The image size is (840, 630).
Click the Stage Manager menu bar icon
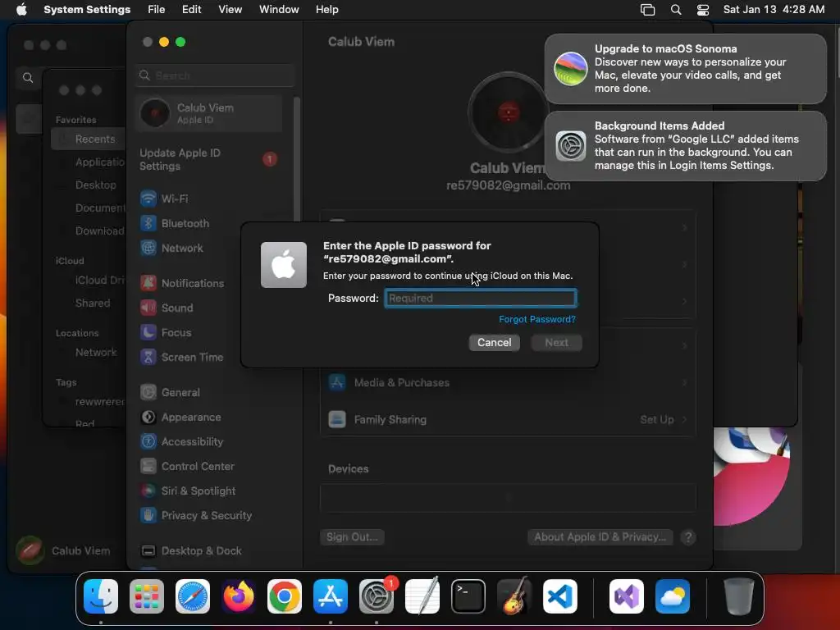(x=647, y=9)
